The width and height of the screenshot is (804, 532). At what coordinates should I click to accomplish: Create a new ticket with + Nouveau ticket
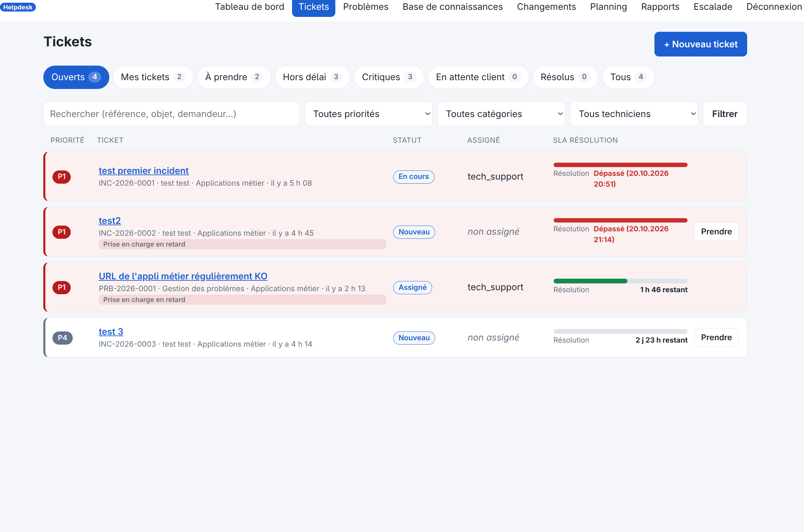700,44
